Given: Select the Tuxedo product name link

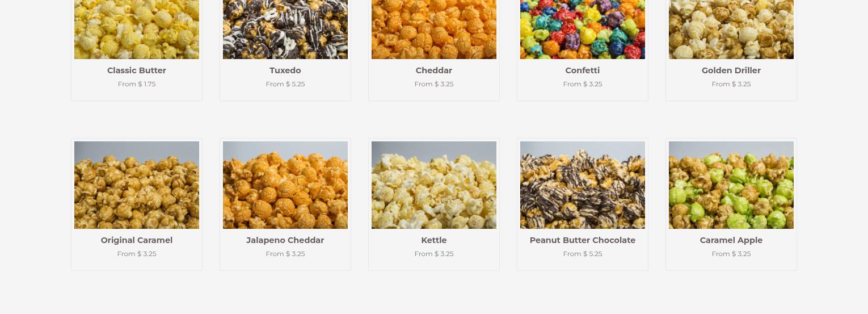Looking at the screenshot, I should [x=285, y=70].
